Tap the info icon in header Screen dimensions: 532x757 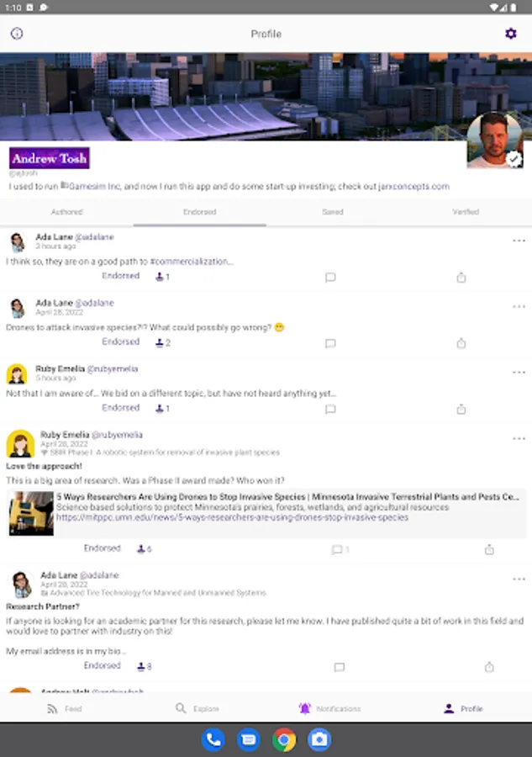click(x=17, y=34)
